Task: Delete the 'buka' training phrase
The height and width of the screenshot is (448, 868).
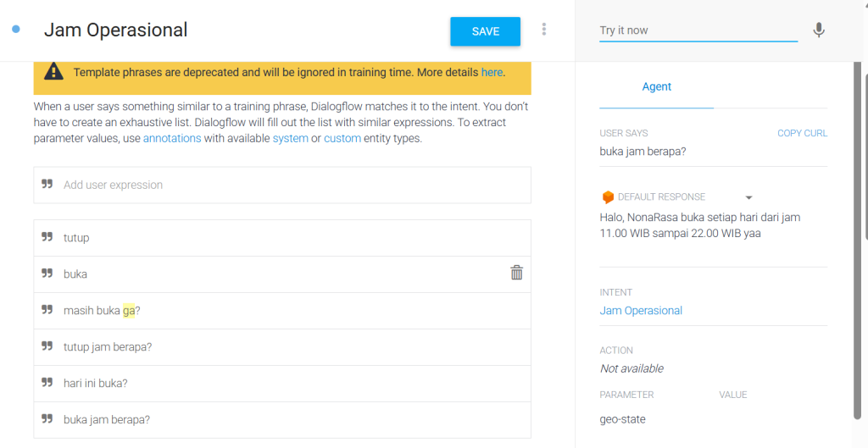Action: [x=516, y=273]
